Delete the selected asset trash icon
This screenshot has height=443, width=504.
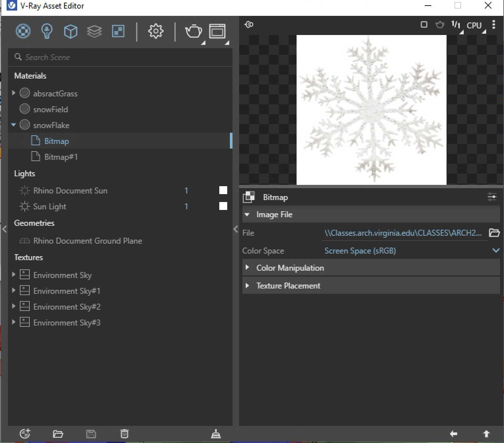point(124,434)
